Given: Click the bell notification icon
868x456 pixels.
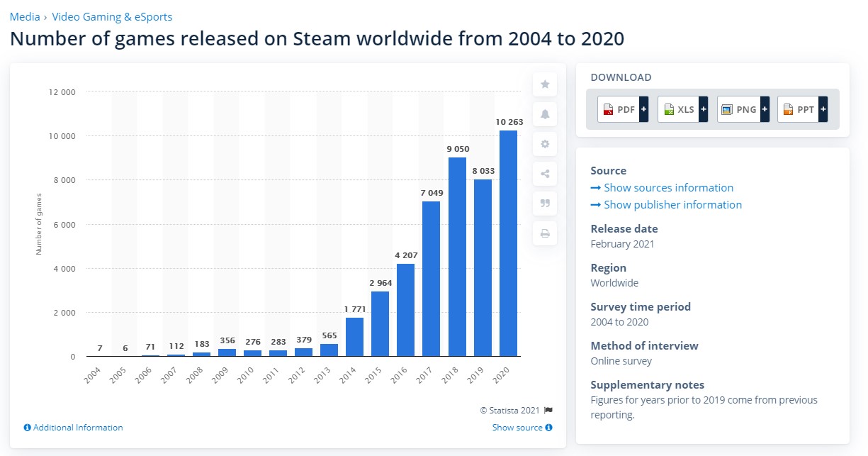Looking at the screenshot, I should pyautogui.click(x=545, y=114).
